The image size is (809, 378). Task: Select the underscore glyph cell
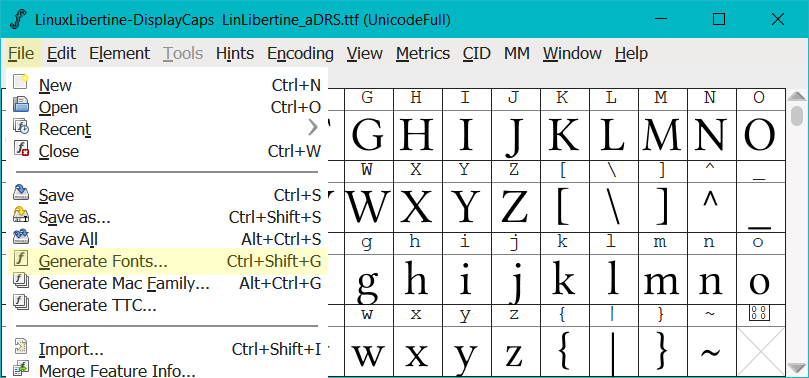point(761,207)
